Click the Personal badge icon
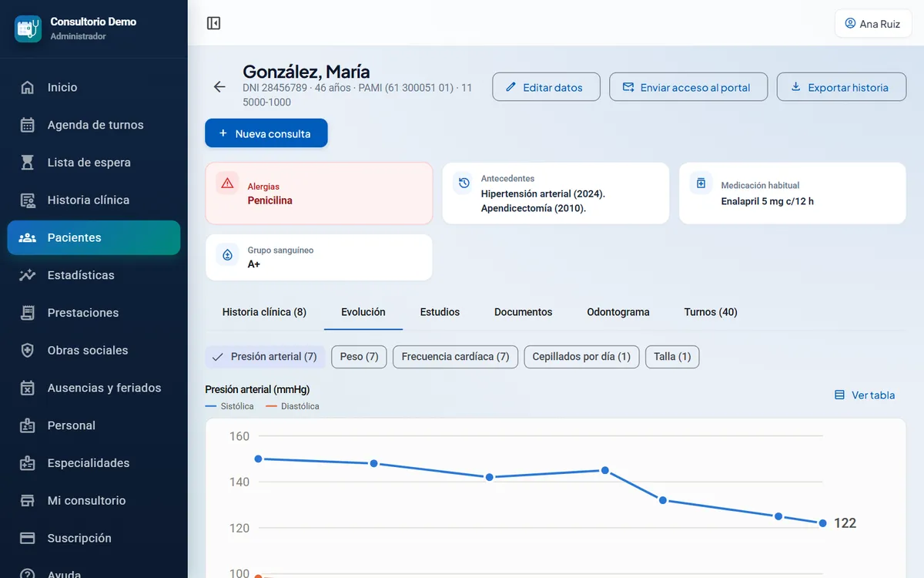924x578 pixels. 28,425
